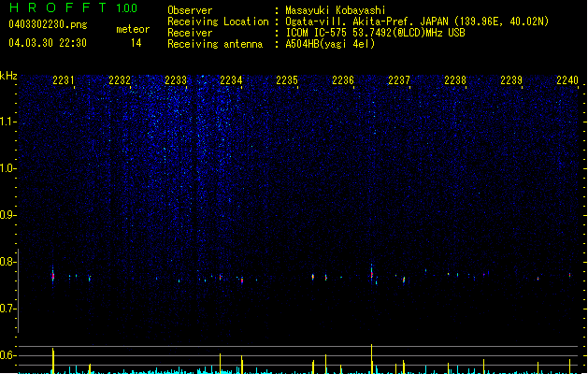Click the 2236 time marker
Screen dimensions: 588x374
click(343, 80)
